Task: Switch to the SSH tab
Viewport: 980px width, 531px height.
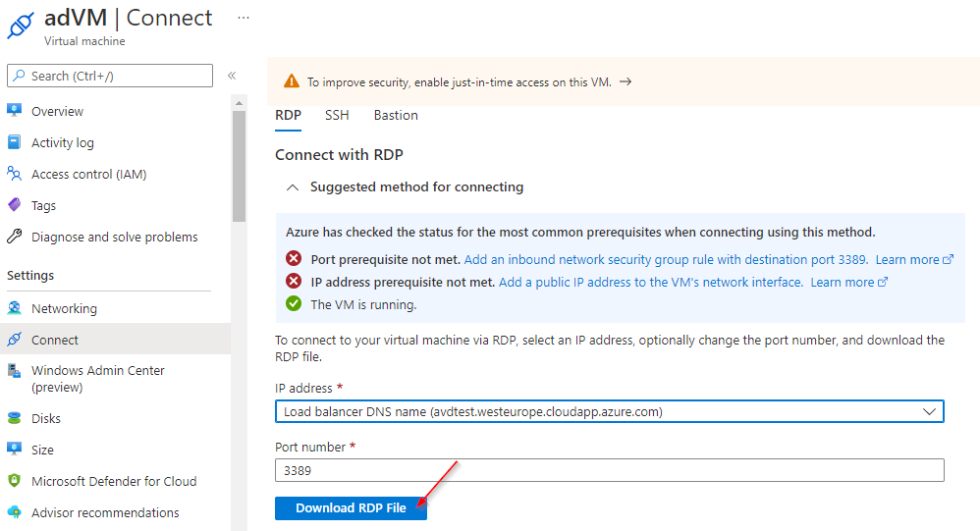Action: click(337, 116)
